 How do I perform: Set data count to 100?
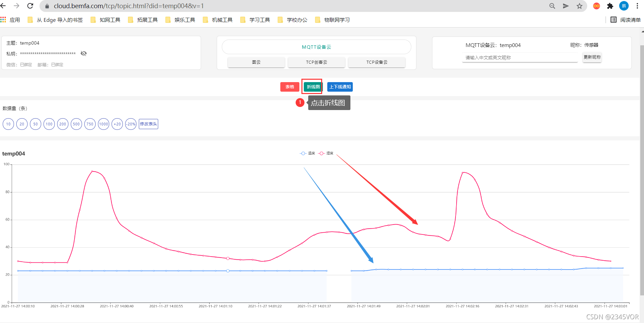(49, 124)
